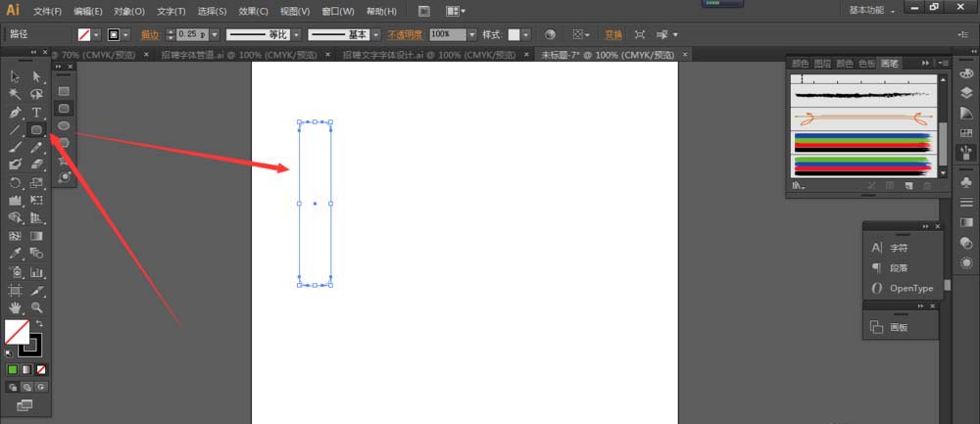Expand the 基本功能 workspace switcher
Image resolution: width=980 pixels, height=424 pixels.
point(871,11)
